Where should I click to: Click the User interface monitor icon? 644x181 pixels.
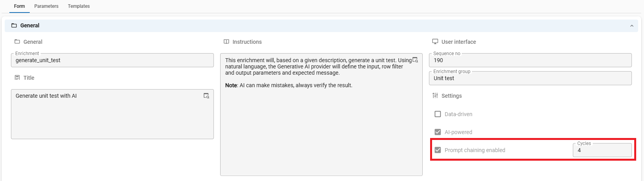pos(435,41)
